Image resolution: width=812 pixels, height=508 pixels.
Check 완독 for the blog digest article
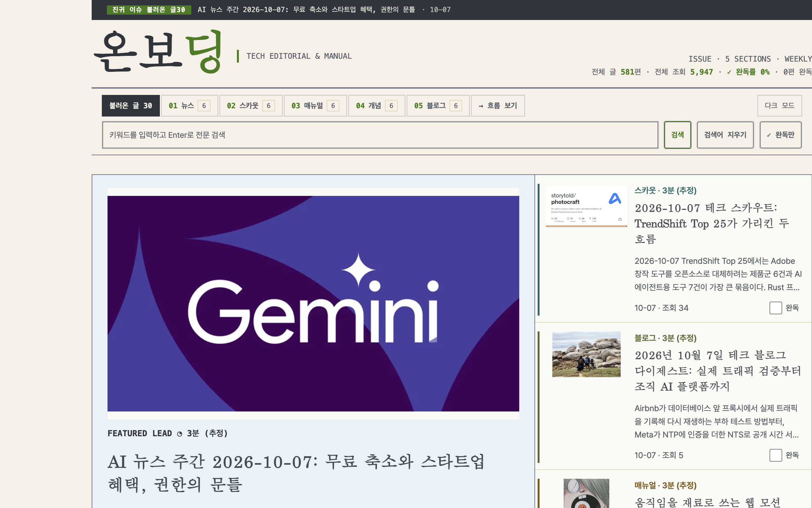pyautogui.click(x=776, y=455)
